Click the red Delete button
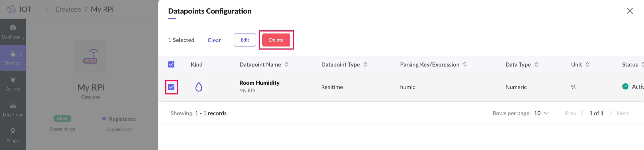Viewport: 644px width, 150px height. [276, 40]
